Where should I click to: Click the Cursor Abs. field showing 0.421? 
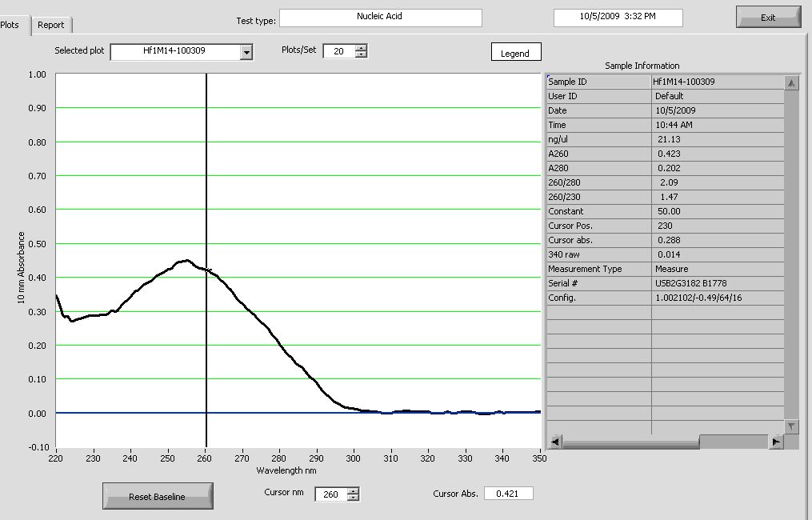(508, 493)
